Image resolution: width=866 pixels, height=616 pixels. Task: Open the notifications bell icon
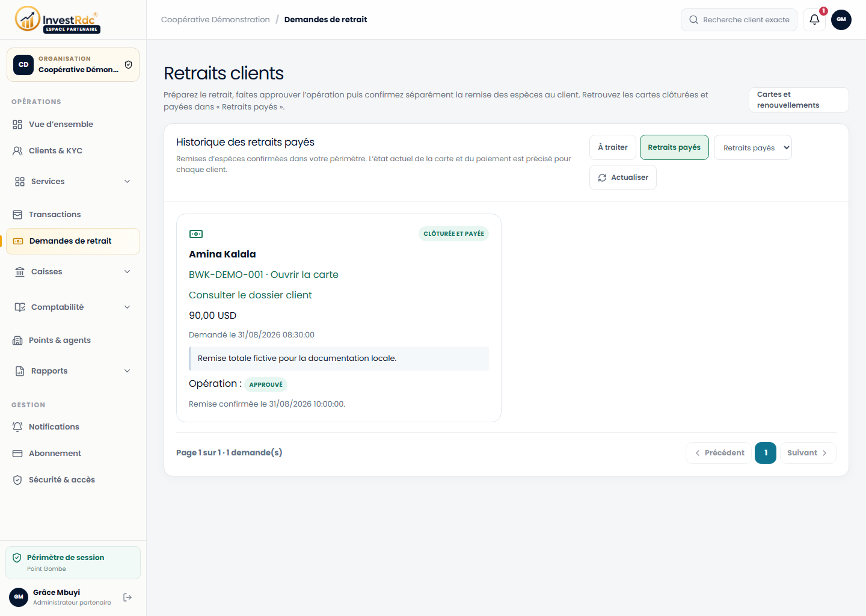[x=814, y=19]
